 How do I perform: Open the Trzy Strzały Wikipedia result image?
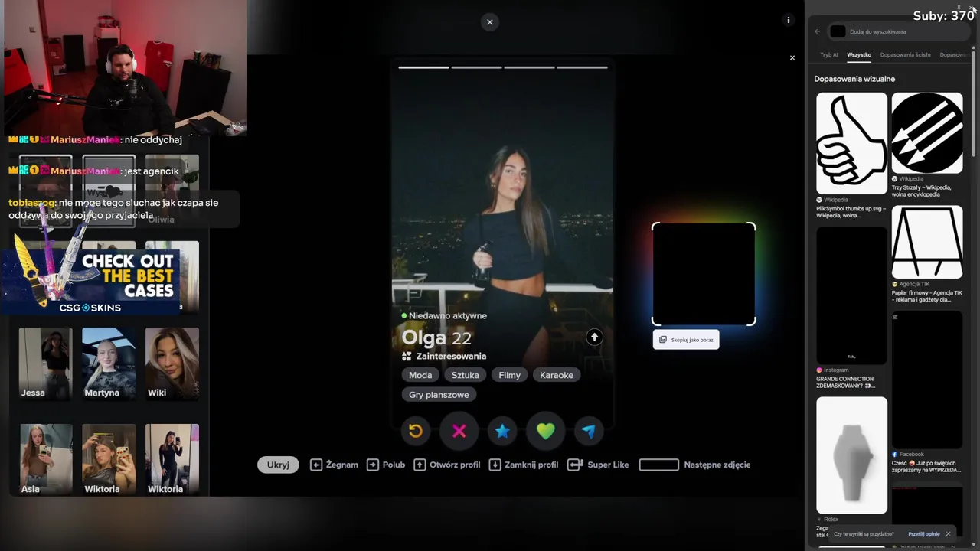(x=927, y=133)
